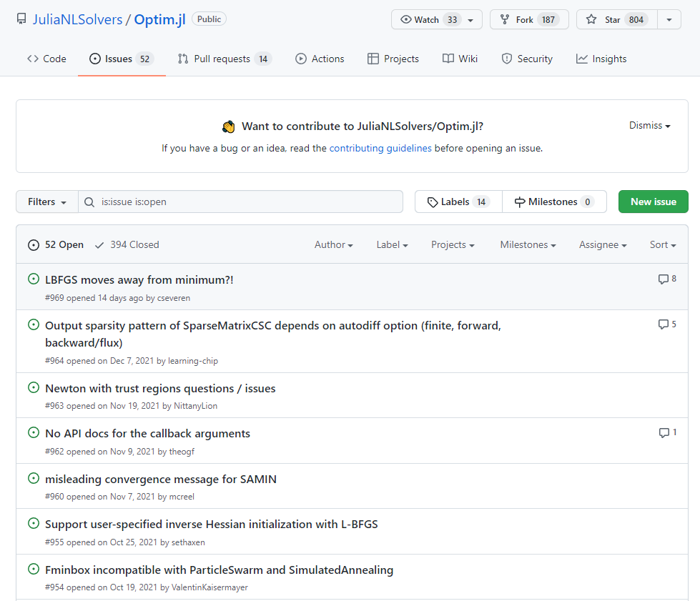Click the comment icon on SparseMatrixCSC issue
Image resolution: width=700 pixels, height=601 pixels.
663,324
